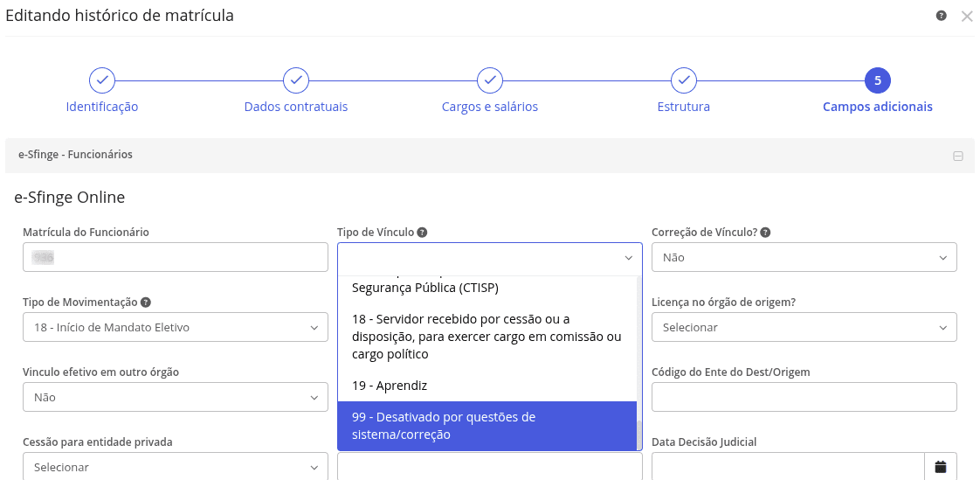Open the Tipo de Movimentação dropdown
Viewport: 980px width, 480px height.
click(175, 327)
